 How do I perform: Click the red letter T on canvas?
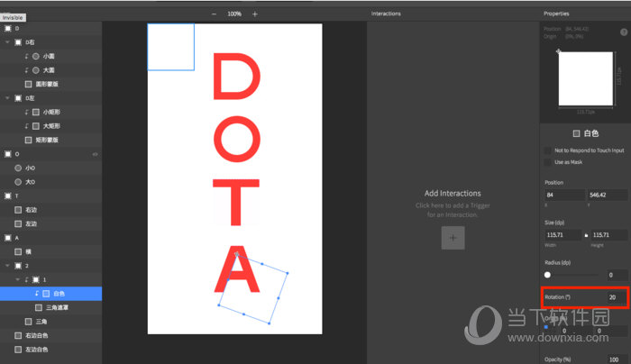point(236,203)
